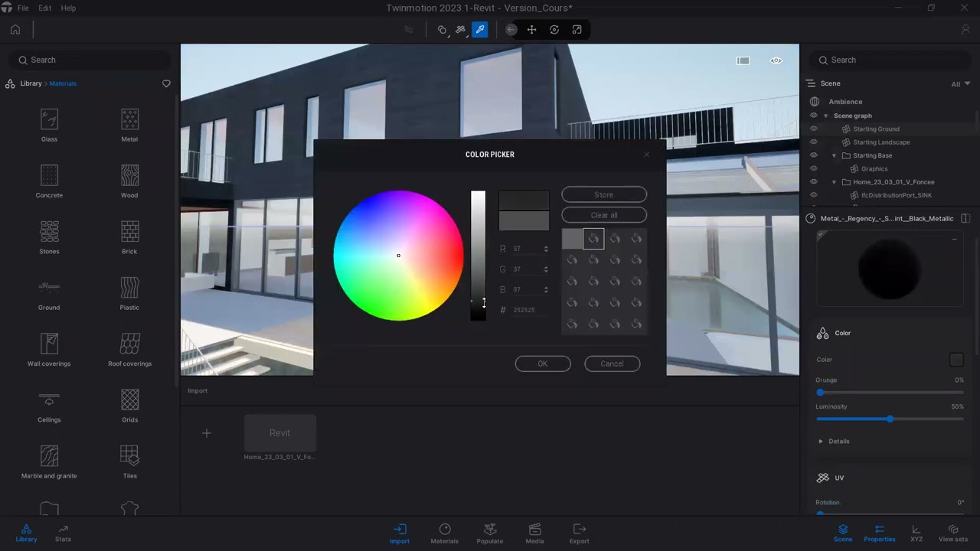Switch to the Export bottom tab
980x551 pixels.
(580, 533)
